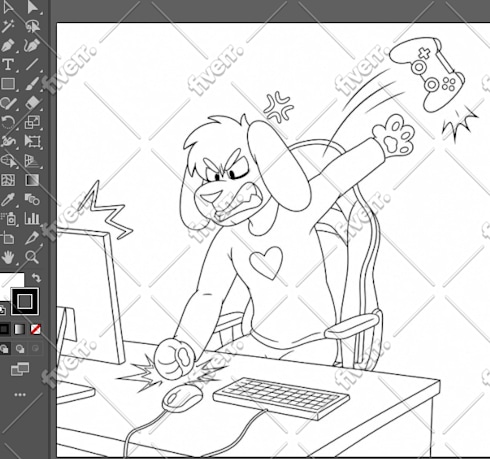
Task: Select the Blend tool
Action: point(32,200)
